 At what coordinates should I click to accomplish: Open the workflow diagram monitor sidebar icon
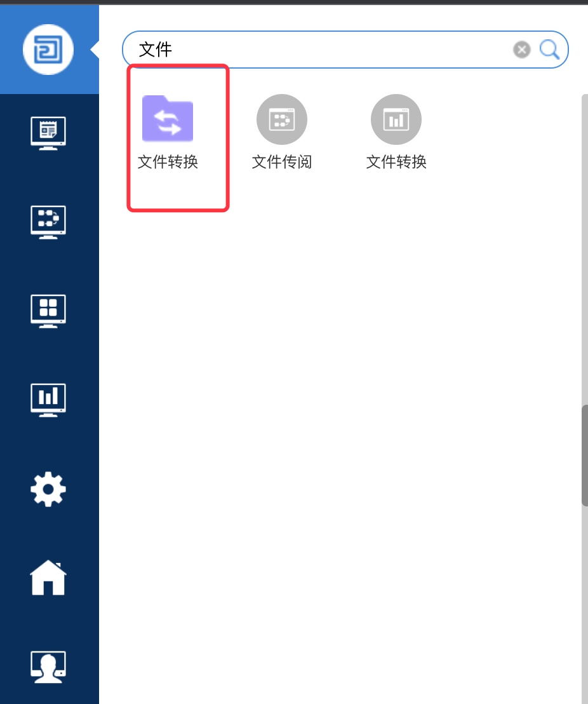(48, 222)
